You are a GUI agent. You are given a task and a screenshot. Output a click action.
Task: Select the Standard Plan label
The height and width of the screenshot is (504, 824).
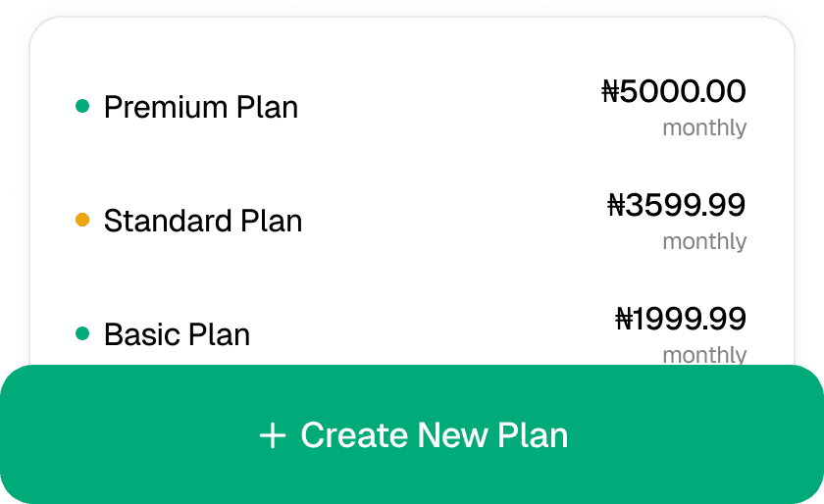pos(202,221)
